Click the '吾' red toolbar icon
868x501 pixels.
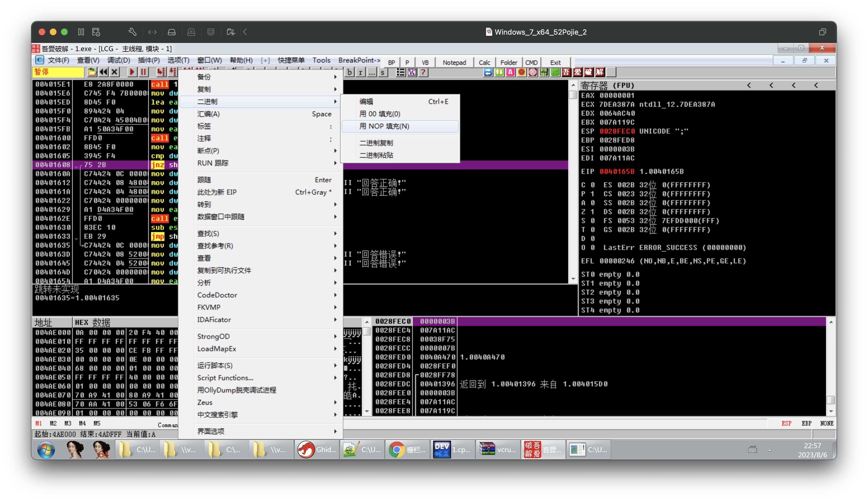566,72
